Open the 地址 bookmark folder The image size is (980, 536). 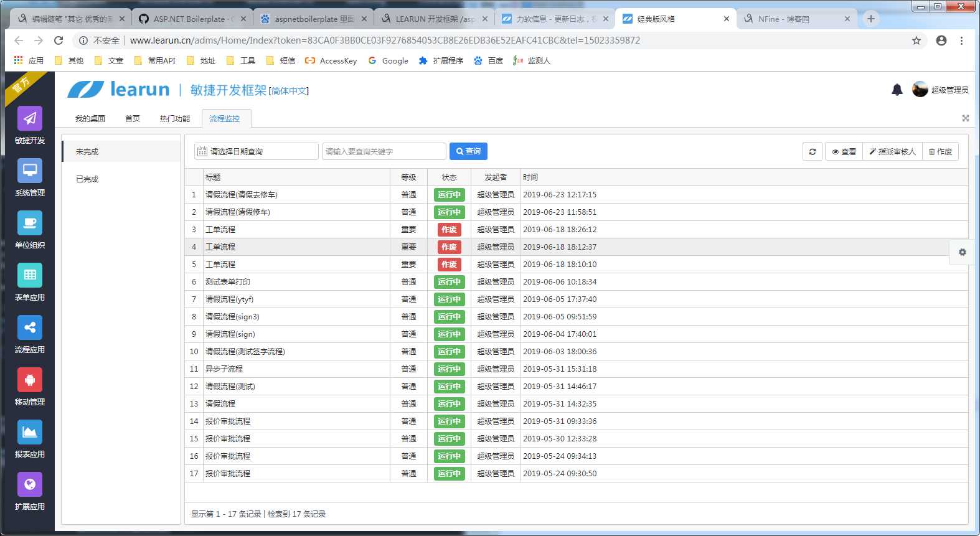click(201, 60)
